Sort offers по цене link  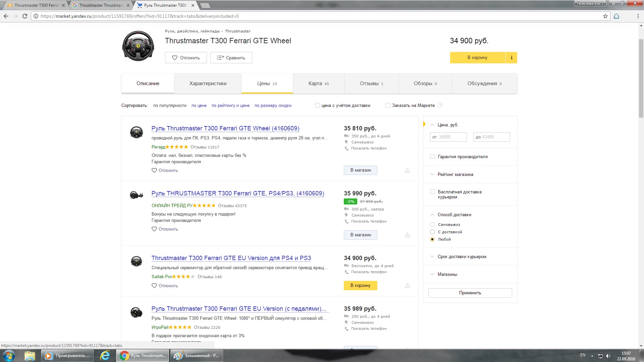click(x=199, y=105)
